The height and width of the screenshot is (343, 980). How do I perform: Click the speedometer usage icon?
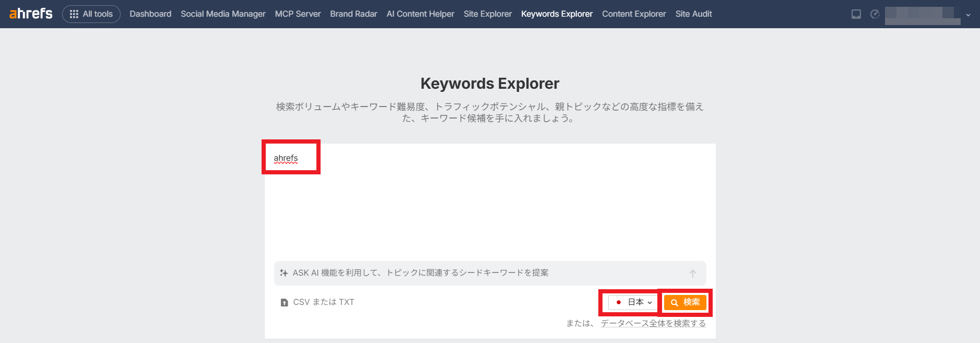click(x=875, y=14)
